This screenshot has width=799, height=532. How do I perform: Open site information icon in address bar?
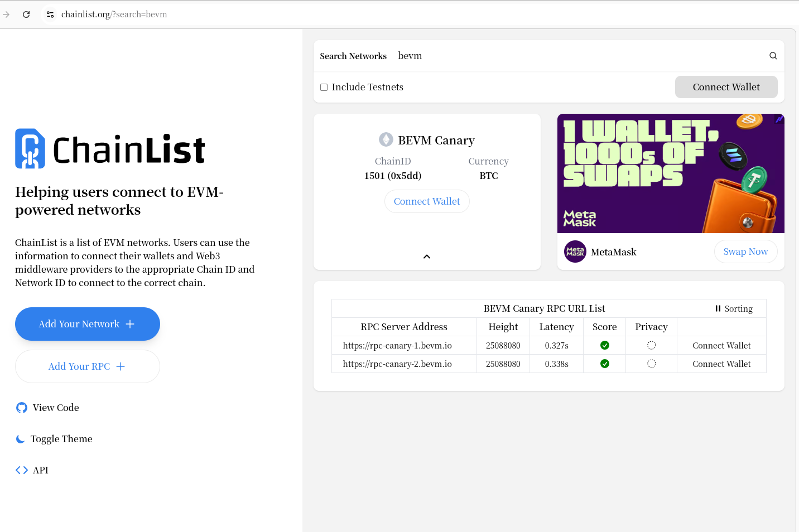(x=50, y=14)
